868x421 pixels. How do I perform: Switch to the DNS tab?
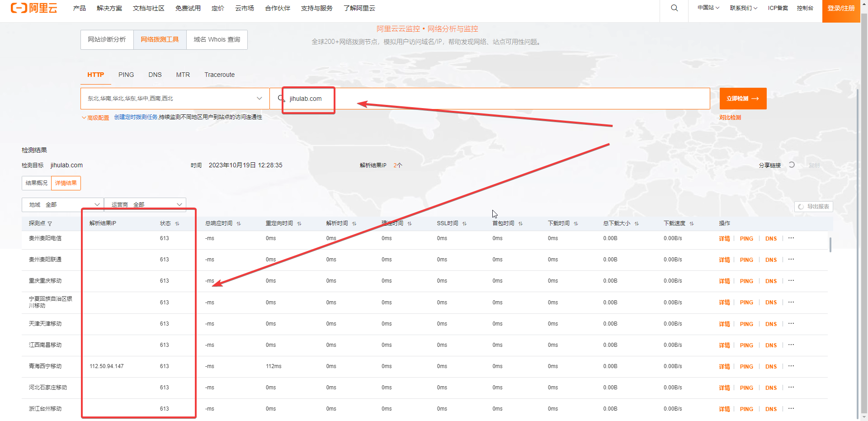coord(155,75)
